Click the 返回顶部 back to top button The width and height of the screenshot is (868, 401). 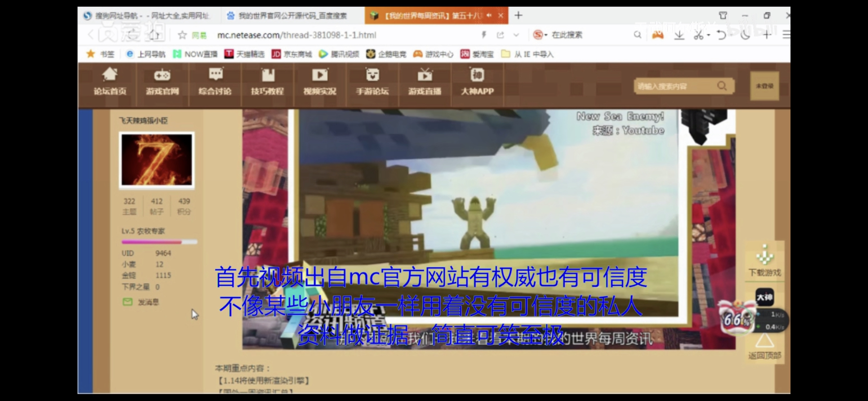coord(765,347)
